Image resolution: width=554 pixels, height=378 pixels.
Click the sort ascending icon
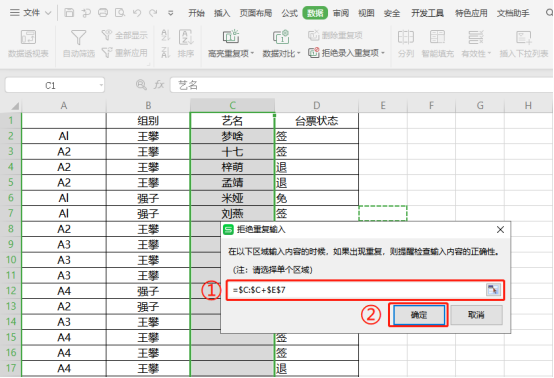click(x=165, y=35)
